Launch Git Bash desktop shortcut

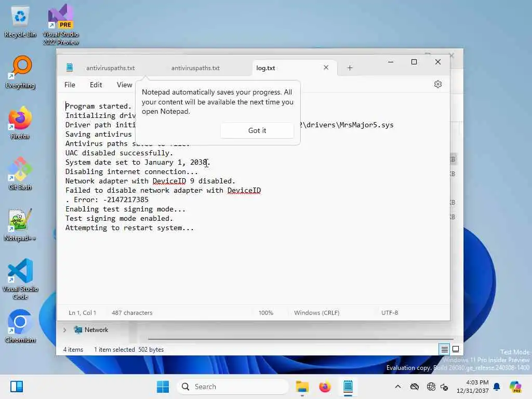(20, 174)
